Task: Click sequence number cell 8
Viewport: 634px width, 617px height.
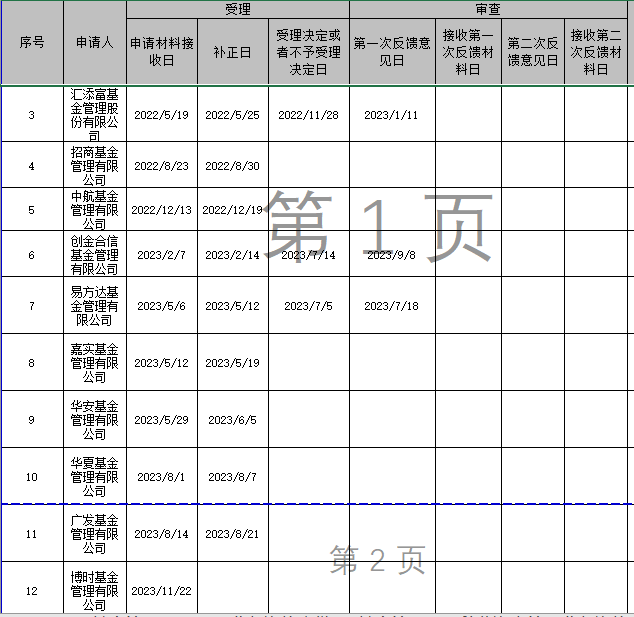Action: [32, 363]
